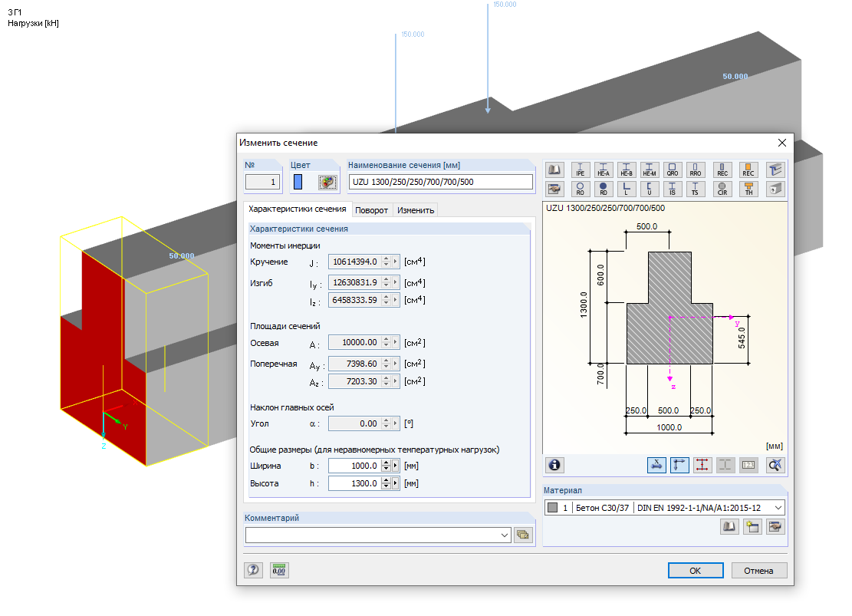
Task: Select the RRO rectangular hollow section
Action: 696,170
